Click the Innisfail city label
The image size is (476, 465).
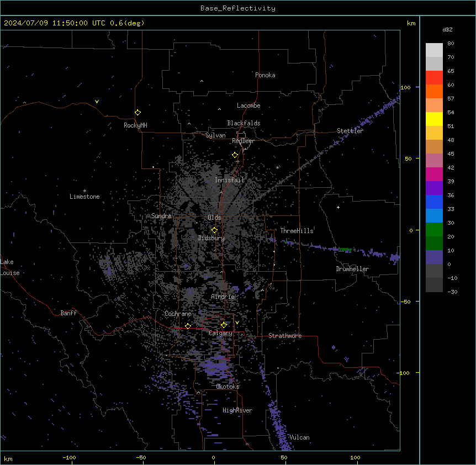(x=230, y=180)
